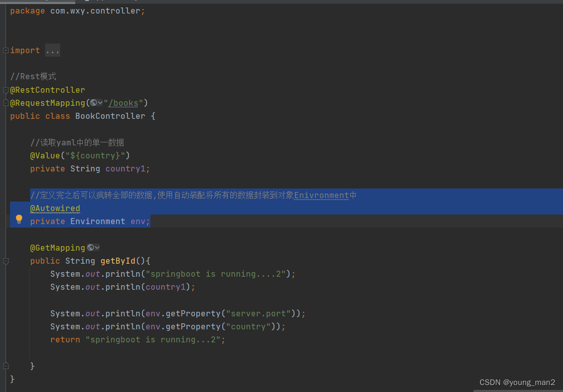Click fold end marker at method closing brace
Image resolution: width=563 pixels, height=392 pixels.
tap(6, 366)
